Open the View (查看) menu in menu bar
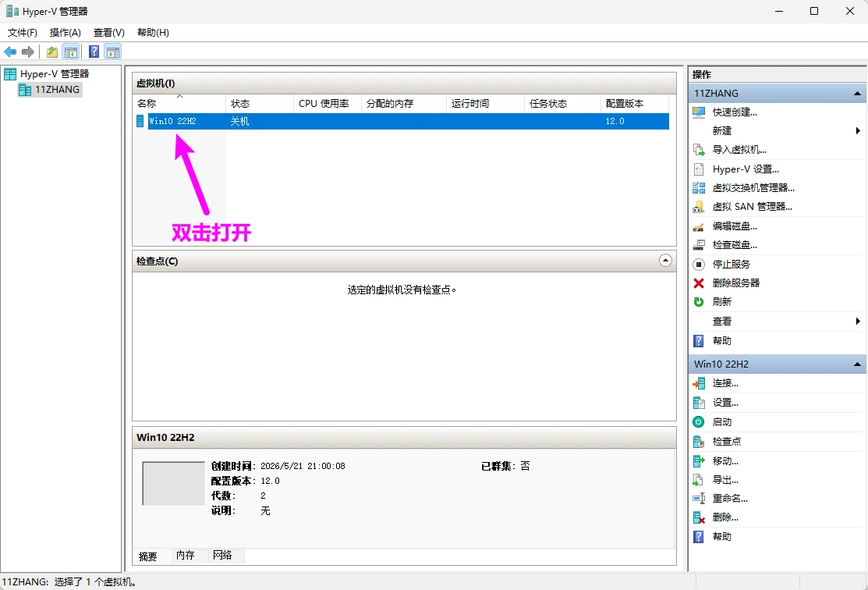This screenshot has height=590, width=868. 109,33
